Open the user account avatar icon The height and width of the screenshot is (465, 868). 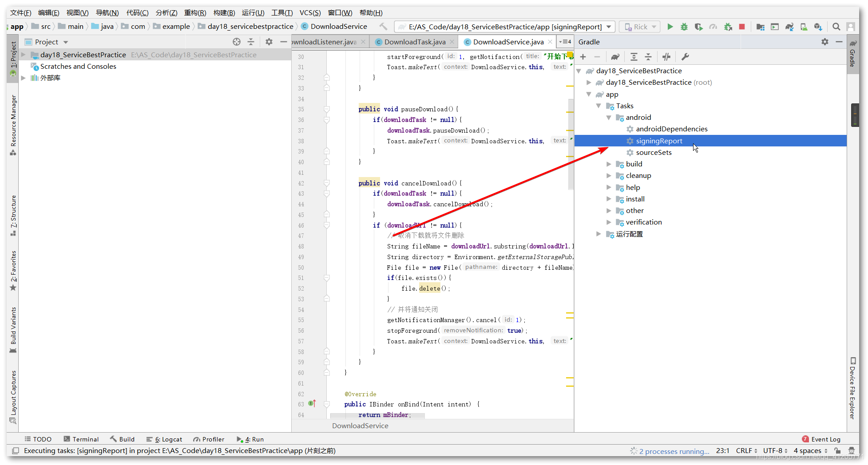pyautogui.click(x=851, y=27)
